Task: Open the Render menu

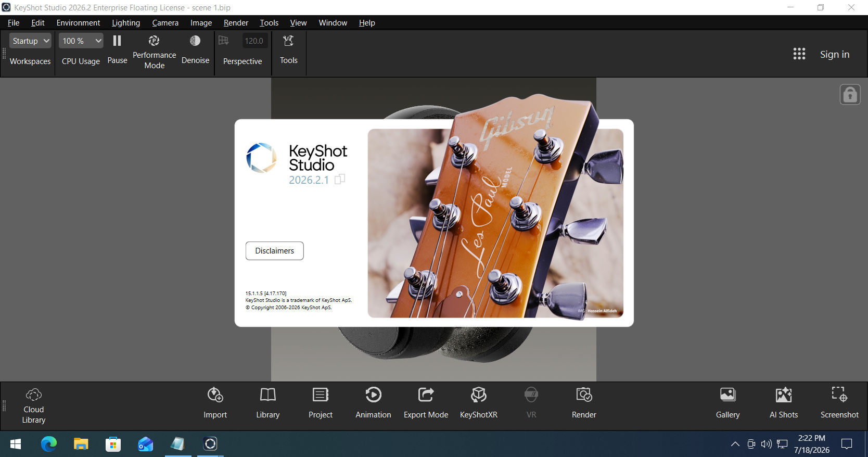Action: (x=236, y=23)
